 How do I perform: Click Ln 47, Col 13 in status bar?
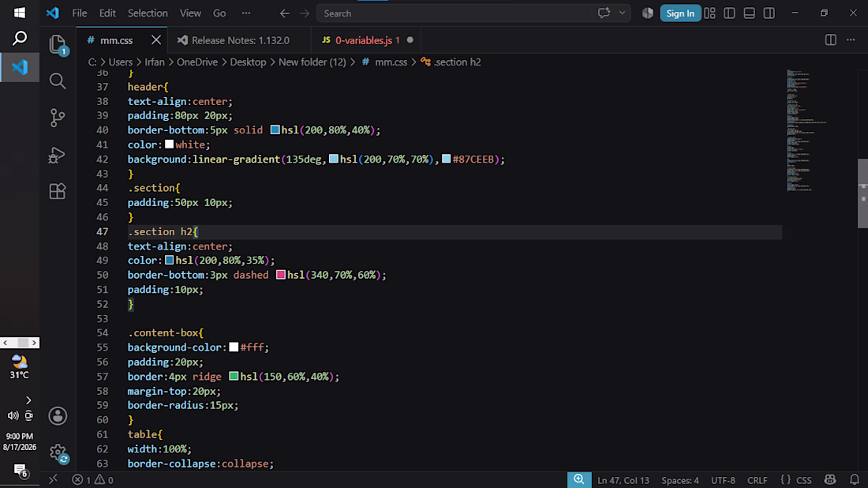tap(623, 480)
